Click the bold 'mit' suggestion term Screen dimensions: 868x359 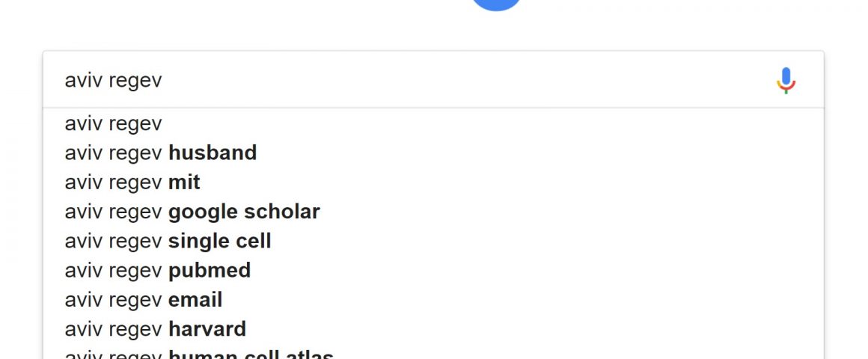(184, 182)
